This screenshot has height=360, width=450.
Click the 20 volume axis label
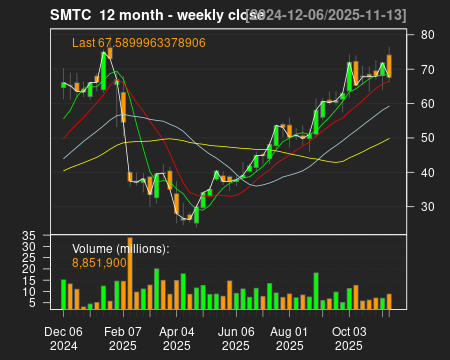pyautogui.click(x=29, y=269)
